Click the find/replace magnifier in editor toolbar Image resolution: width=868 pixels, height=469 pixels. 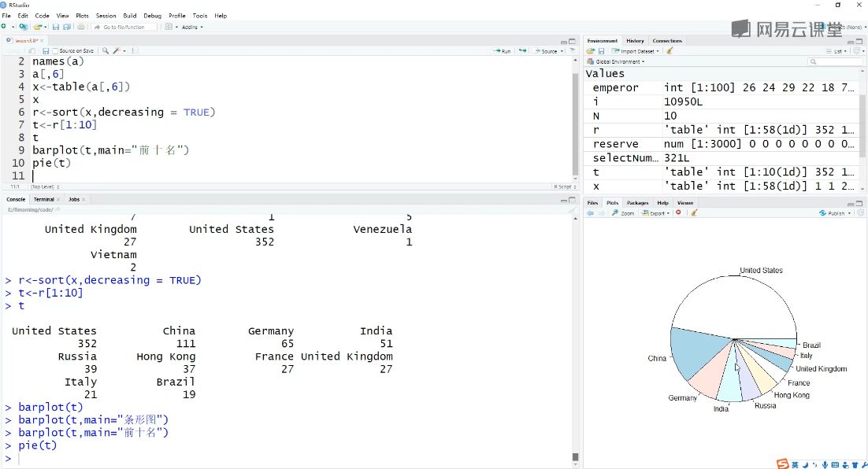coord(106,51)
